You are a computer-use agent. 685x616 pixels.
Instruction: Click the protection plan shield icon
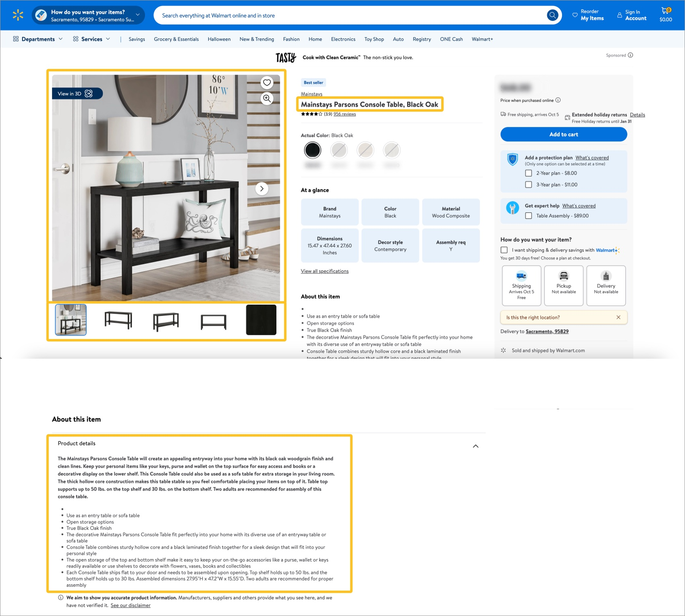point(512,160)
